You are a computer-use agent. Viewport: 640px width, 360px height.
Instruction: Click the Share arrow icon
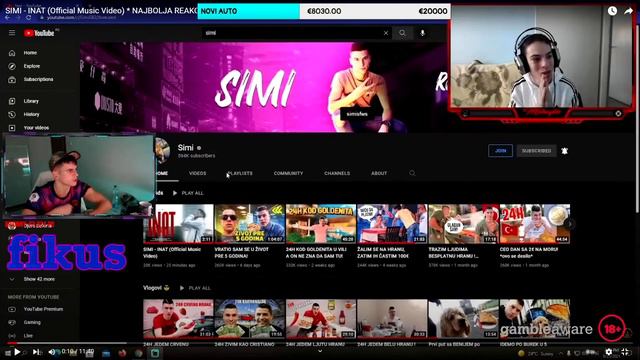pos(628,11)
